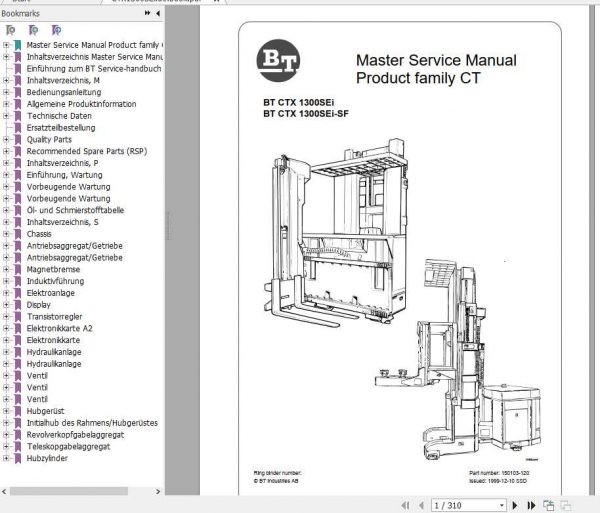Click bookmark icon beside Display

click(18, 305)
